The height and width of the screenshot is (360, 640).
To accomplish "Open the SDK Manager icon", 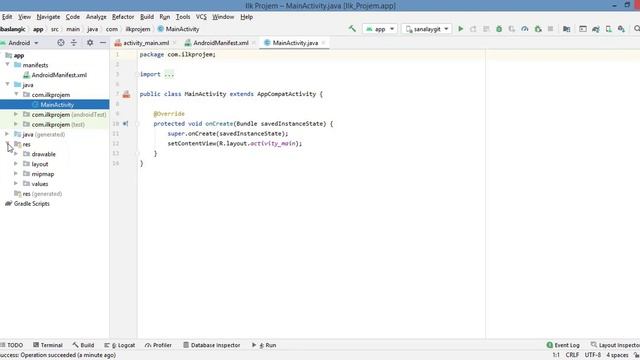I will (621, 29).
